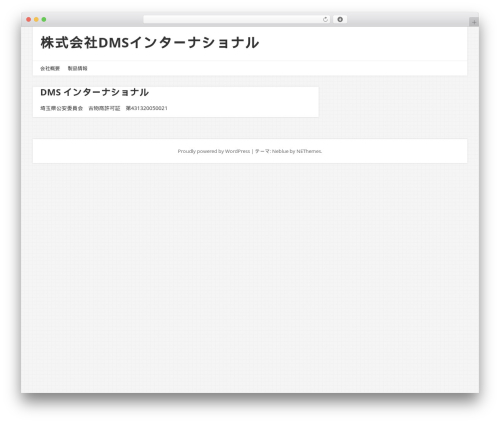Open the DMS インターナショナル post heading

click(94, 92)
